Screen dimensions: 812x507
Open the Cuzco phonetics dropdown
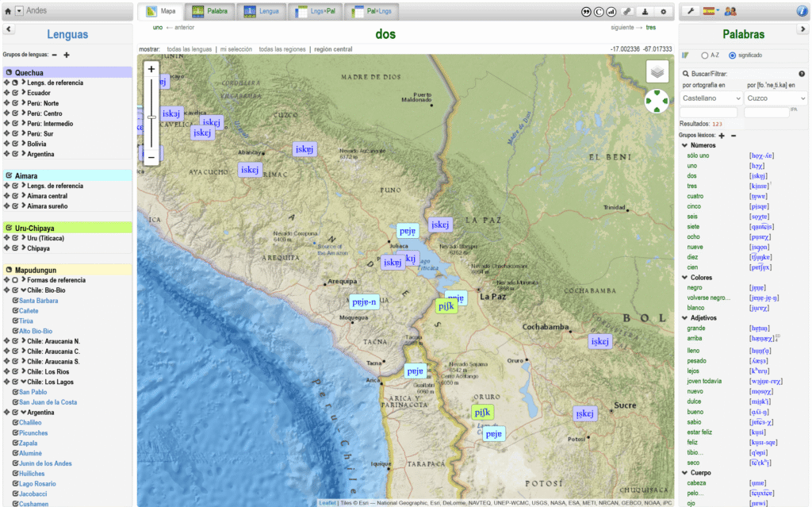pos(775,97)
